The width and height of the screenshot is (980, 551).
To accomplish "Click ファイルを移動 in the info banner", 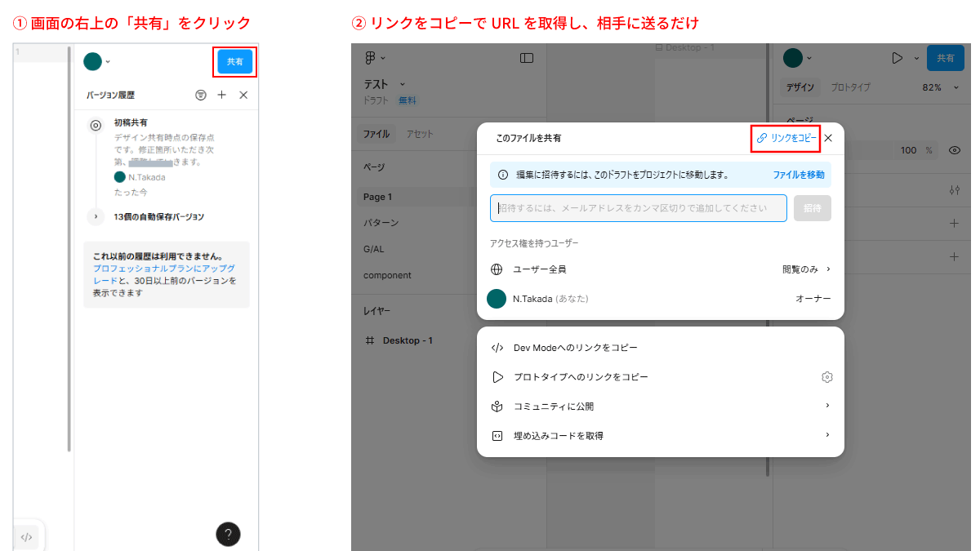I will point(798,175).
